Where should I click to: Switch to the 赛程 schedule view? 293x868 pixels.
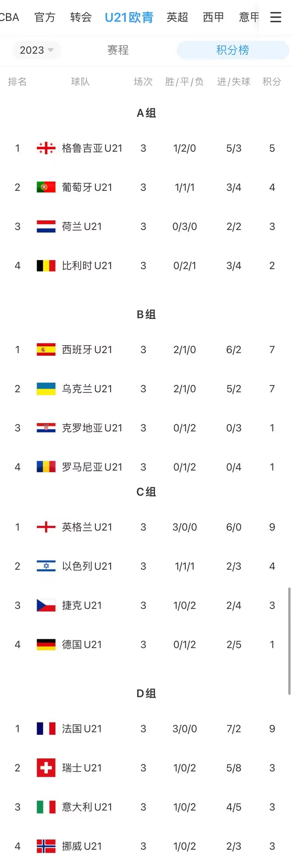coord(118,50)
